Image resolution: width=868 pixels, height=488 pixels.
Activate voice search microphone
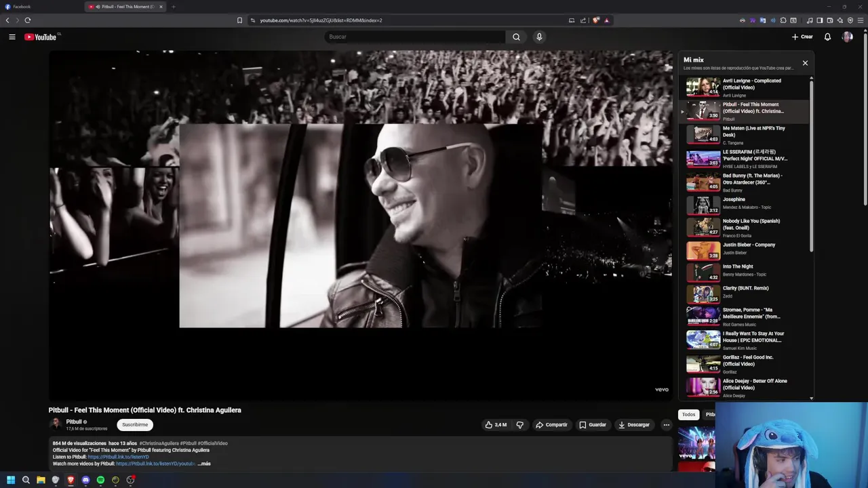(x=539, y=37)
